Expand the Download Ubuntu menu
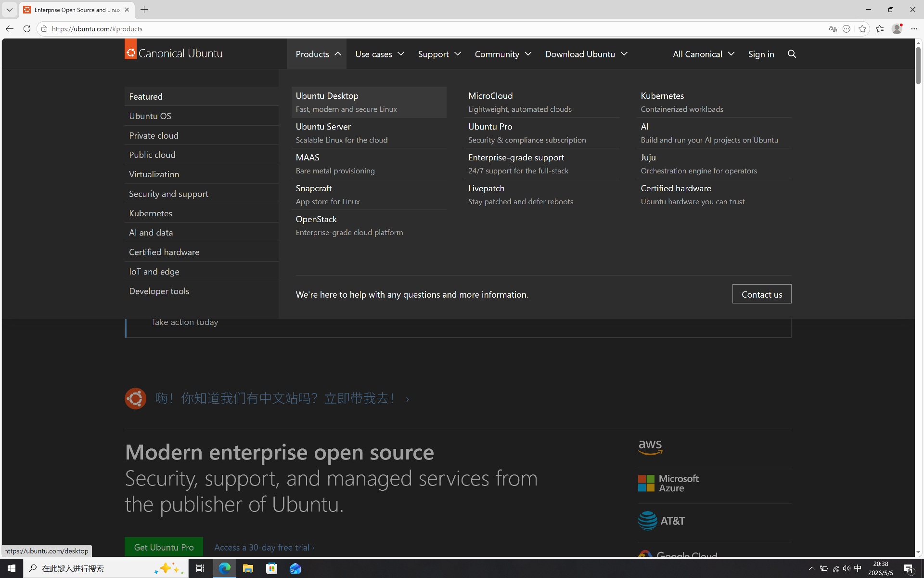This screenshot has width=924, height=578. 586,54
